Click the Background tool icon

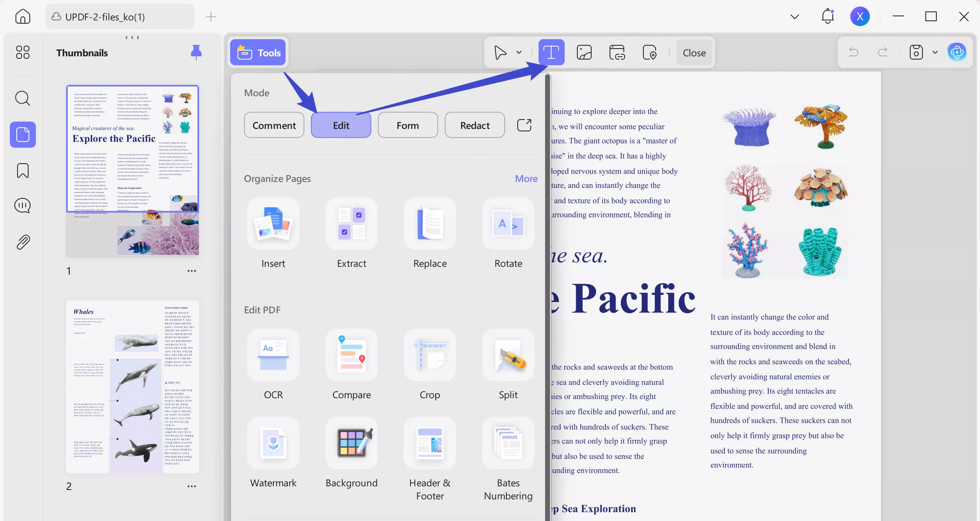point(351,443)
